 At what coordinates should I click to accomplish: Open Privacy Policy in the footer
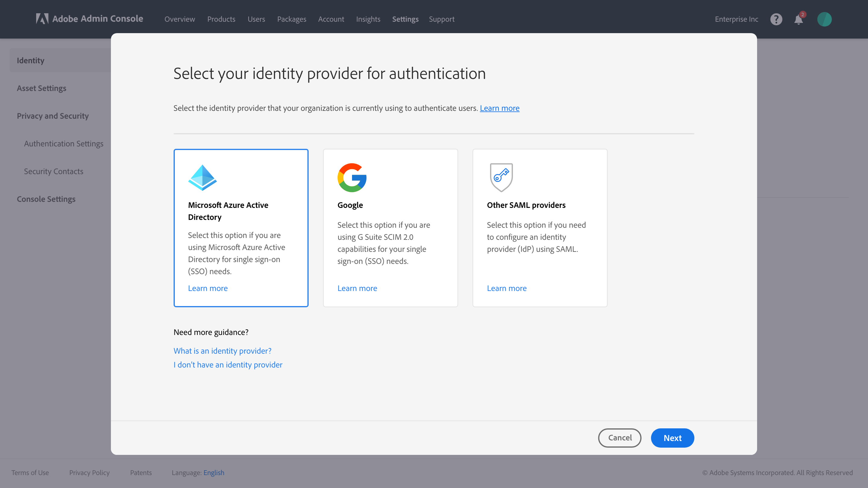point(89,473)
